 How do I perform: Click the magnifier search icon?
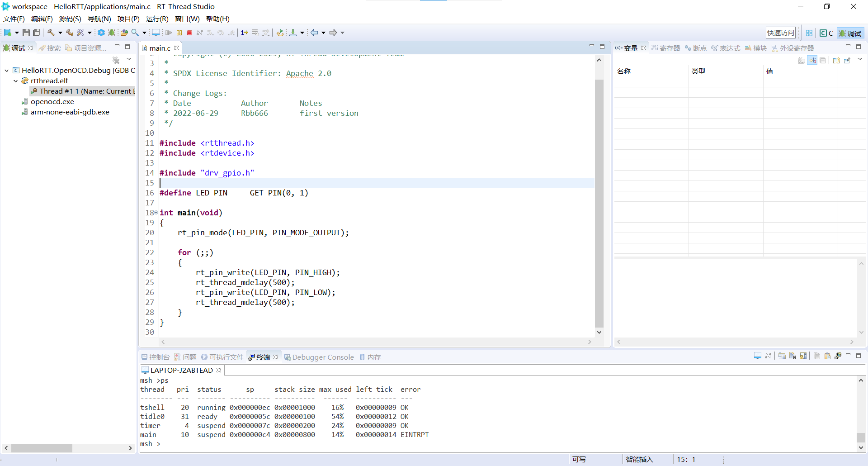(135, 33)
